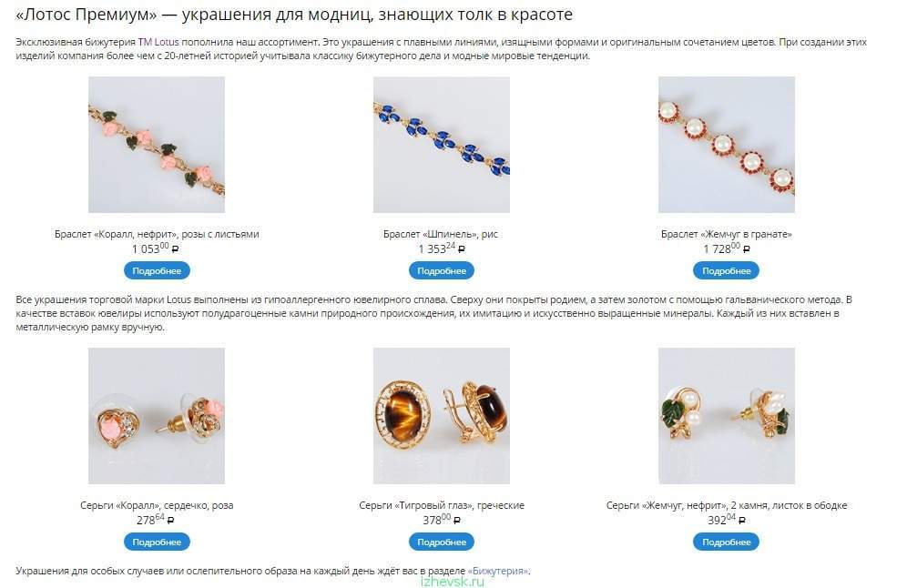The height and width of the screenshot is (588, 907).
Task: Open the pearl in garnet bracelet photo
Action: tap(727, 145)
